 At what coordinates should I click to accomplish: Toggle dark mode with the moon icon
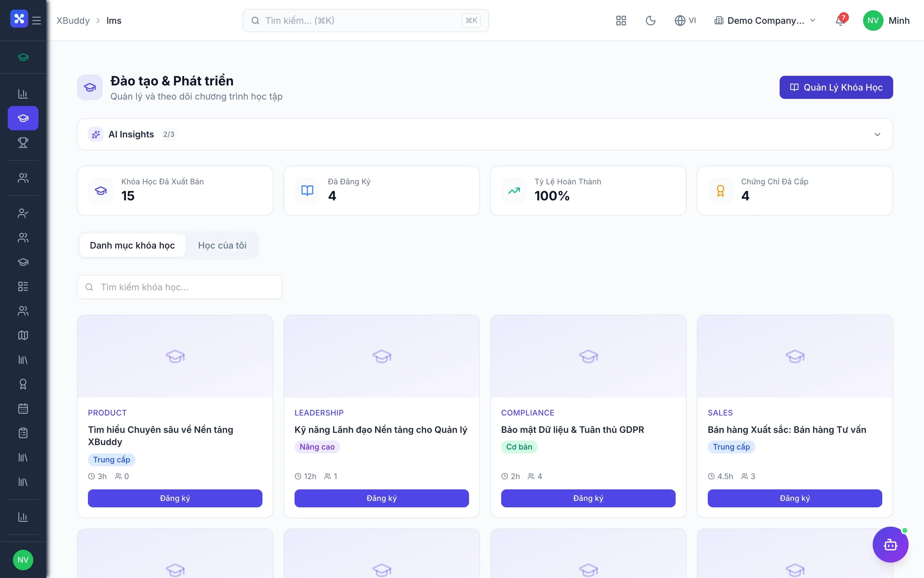coord(651,21)
